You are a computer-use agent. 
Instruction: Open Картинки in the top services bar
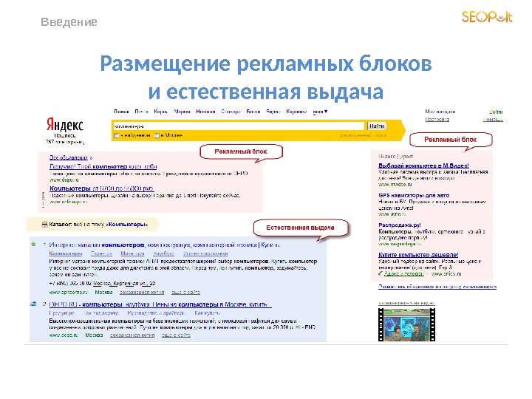[x=296, y=112]
